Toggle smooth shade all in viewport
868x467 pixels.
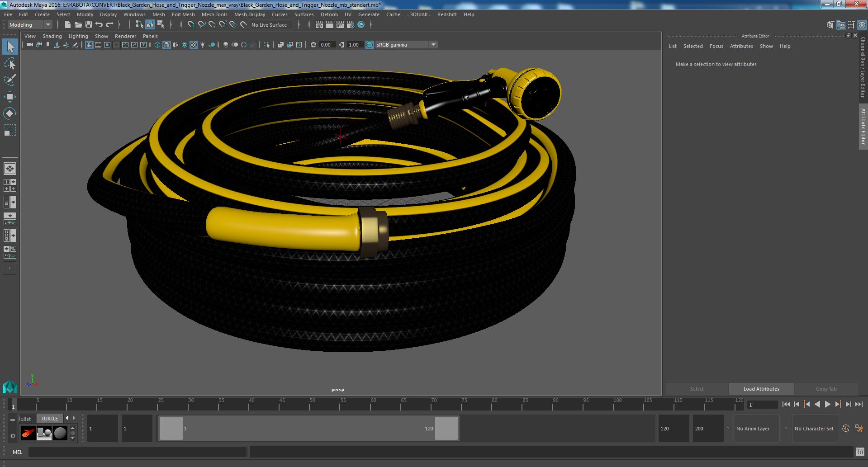click(166, 45)
